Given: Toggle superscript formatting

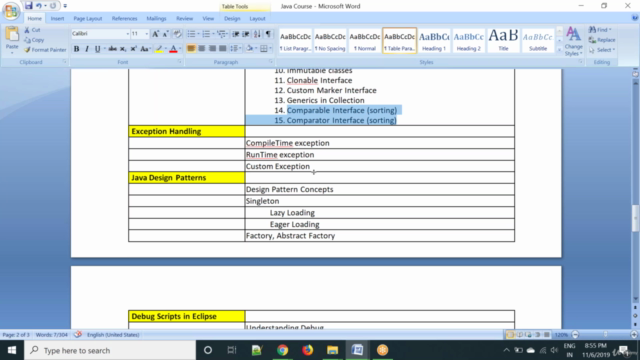Looking at the screenshot, I should 133,49.
